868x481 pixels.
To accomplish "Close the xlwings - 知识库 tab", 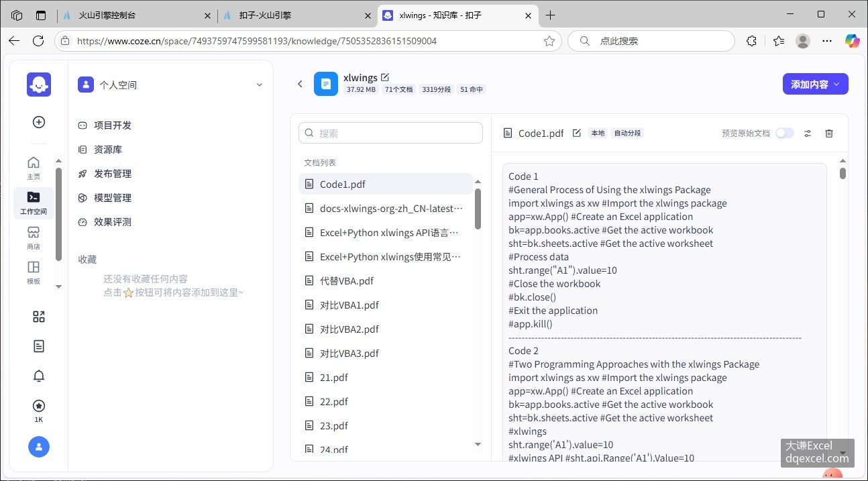I will pyautogui.click(x=529, y=15).
